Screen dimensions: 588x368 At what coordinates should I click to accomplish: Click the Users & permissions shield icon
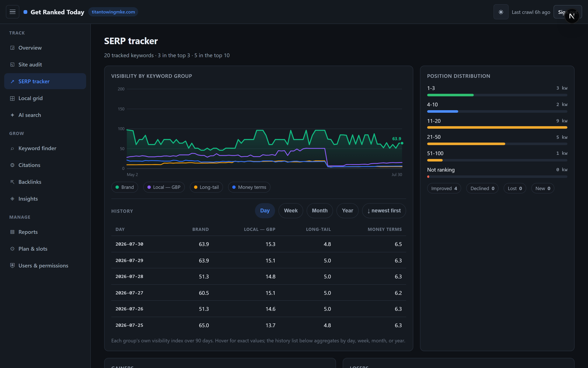12,266
